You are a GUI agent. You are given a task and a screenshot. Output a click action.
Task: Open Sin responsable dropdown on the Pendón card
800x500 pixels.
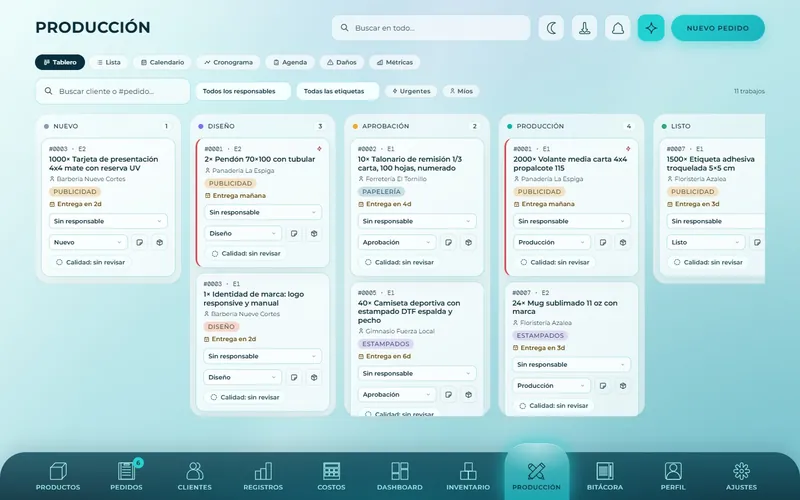(x=263, y=212)
